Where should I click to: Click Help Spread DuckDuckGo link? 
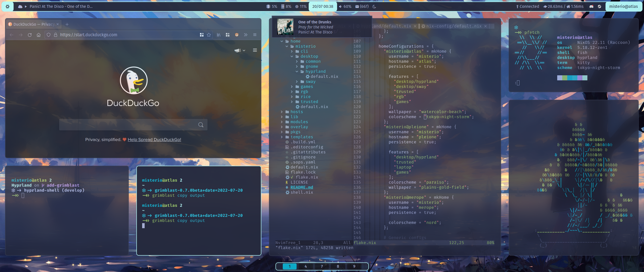154,140
